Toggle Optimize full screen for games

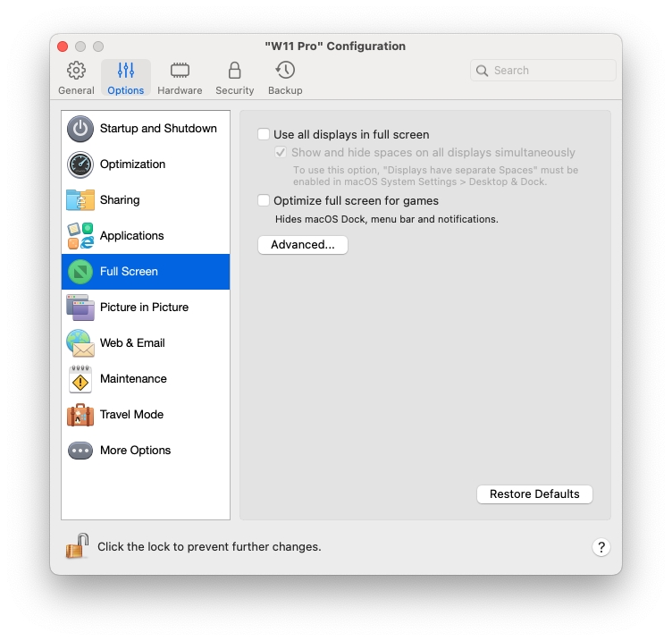(x=264, y=201)
